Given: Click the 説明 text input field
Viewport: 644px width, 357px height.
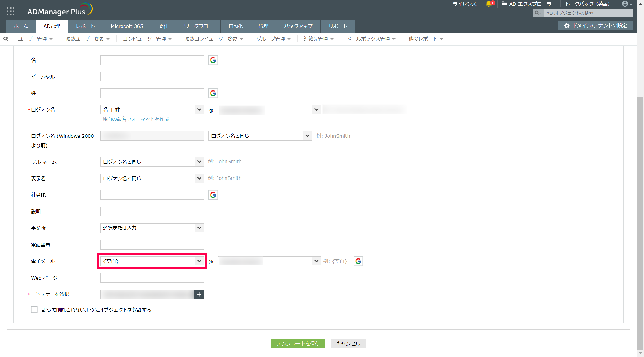Looking at the screenshot, I should click(x=152, y=211).
